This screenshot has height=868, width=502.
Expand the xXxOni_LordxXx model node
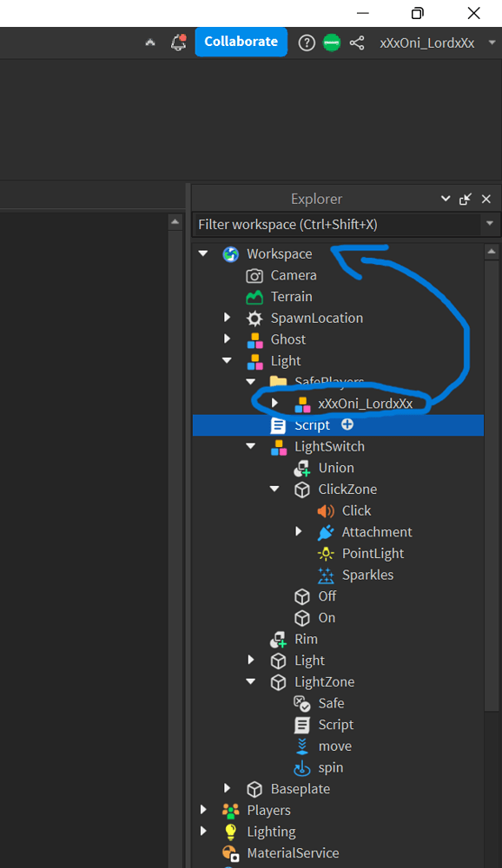(274, 403)
